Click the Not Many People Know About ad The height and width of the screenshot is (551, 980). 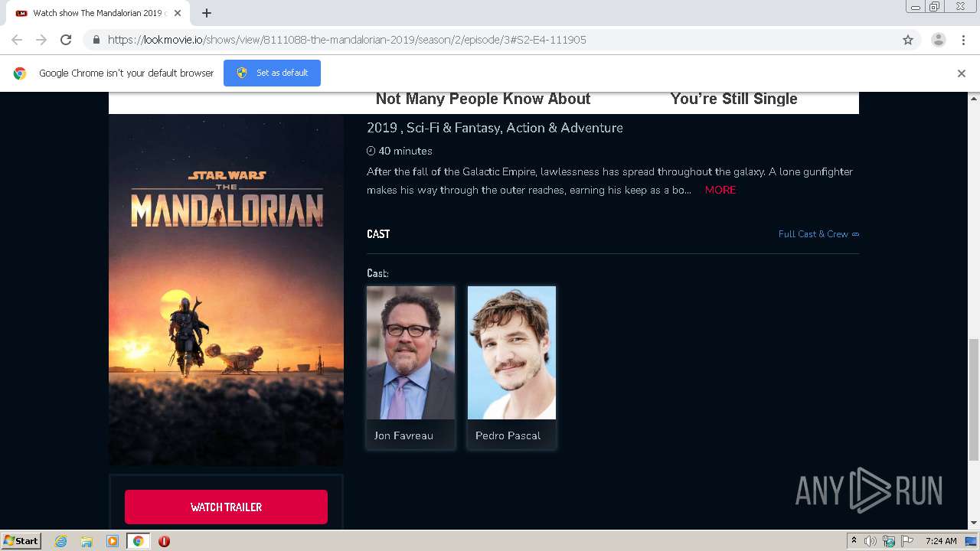point(483,99)
